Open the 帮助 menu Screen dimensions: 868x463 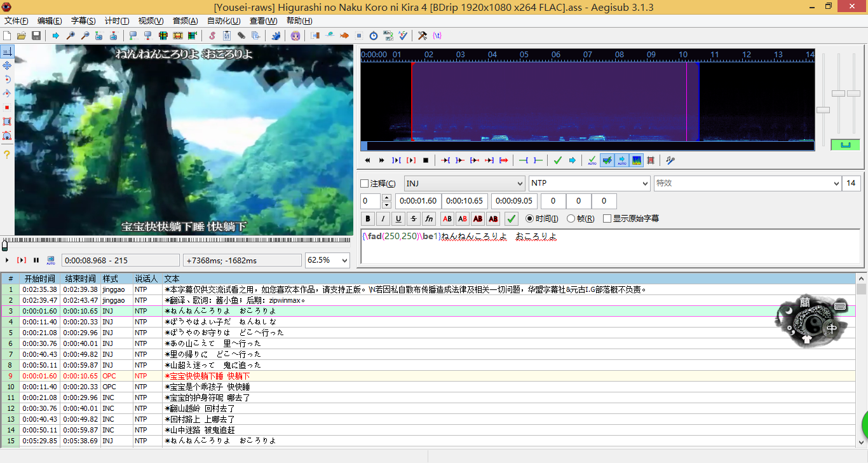coord(299,21)
